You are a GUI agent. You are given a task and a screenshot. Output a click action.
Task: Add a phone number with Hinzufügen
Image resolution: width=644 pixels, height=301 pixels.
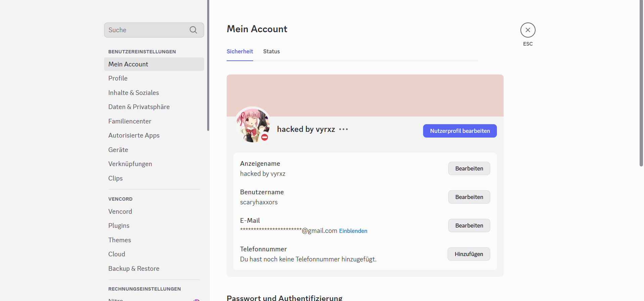(468, 254)
